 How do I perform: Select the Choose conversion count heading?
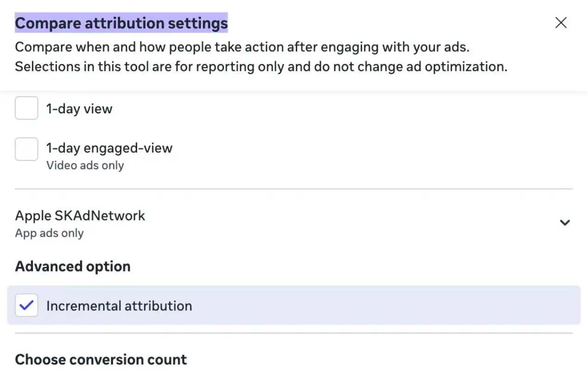point(100,359)
